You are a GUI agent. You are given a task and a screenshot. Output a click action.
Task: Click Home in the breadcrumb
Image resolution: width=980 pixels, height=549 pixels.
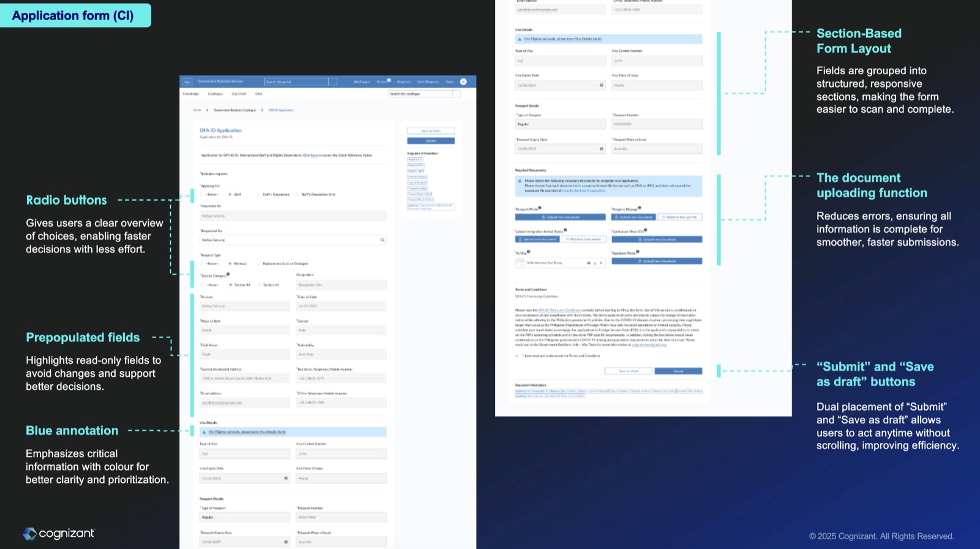pos(197,110)
